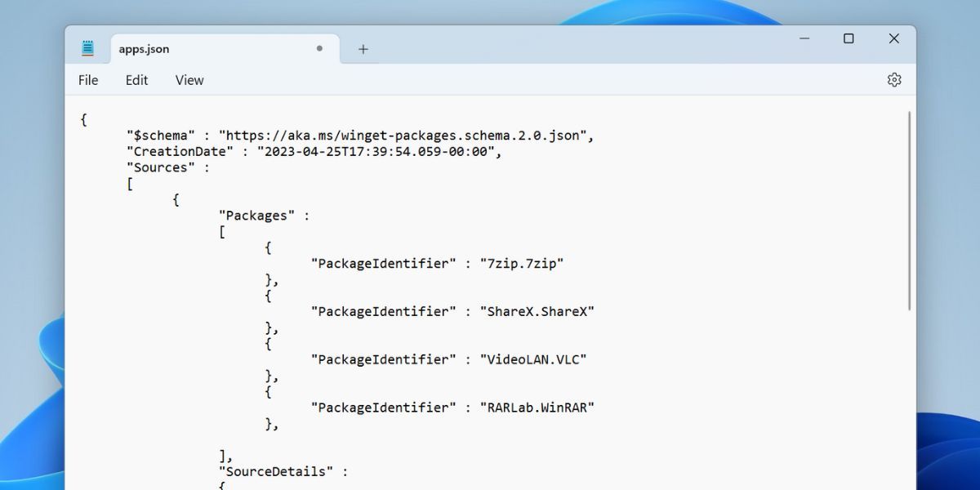Click the "RARLab.WinRAR" value
Image resolution: width=980 pixels, height=490 pixels.
[x=537, y=407]
